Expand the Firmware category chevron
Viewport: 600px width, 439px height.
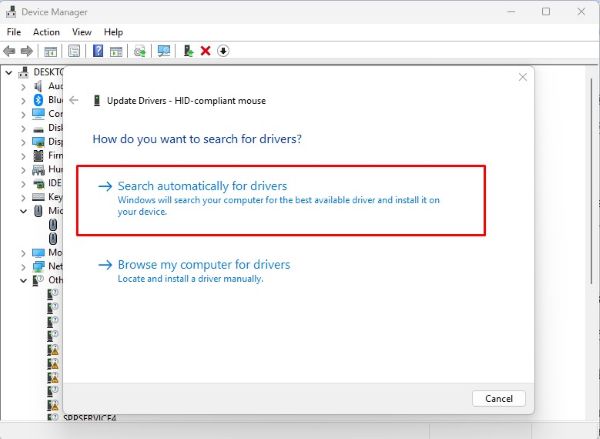[x=23, y=156]
